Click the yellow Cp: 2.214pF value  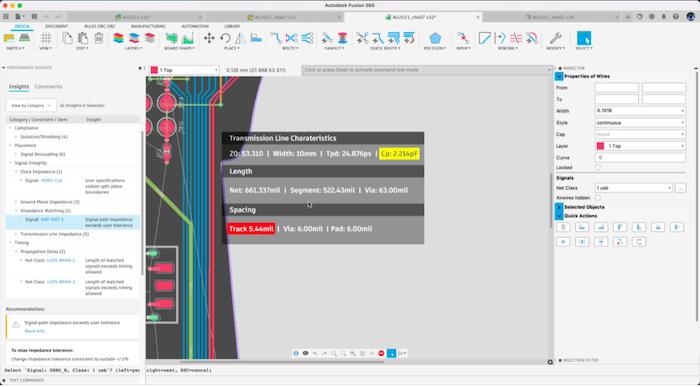[x=399, y=154]
